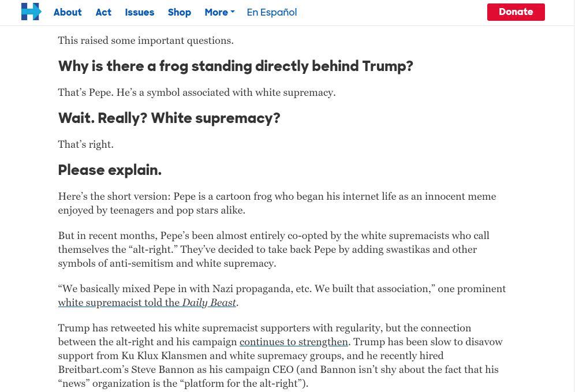Open the Issues navigation link

tap(139, 12)
